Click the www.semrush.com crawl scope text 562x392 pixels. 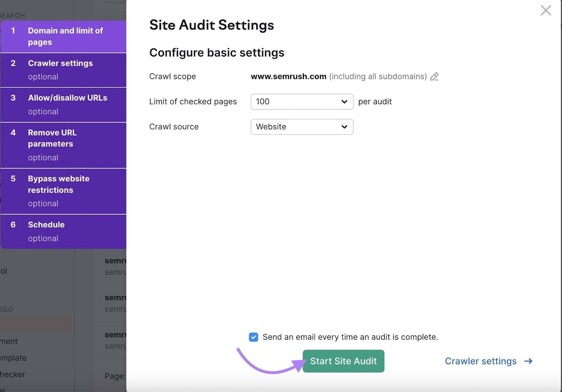288,77
